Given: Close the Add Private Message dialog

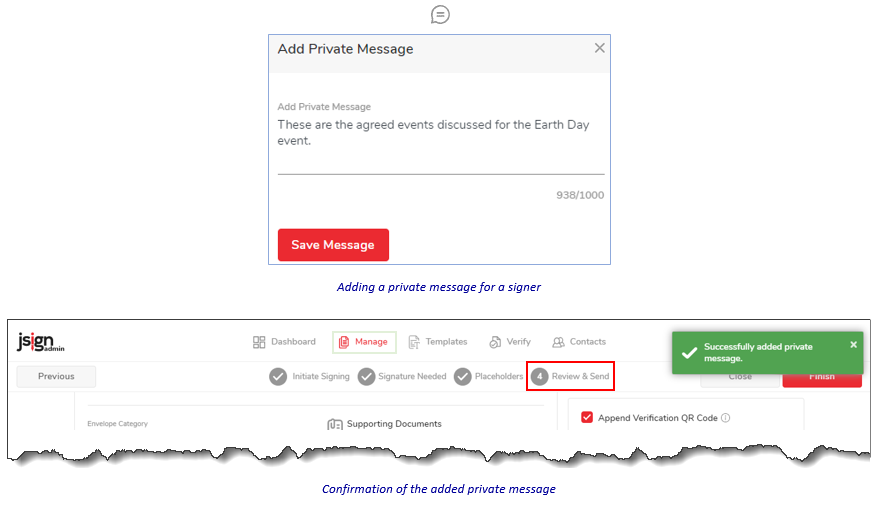Looking at the screenshot, I should [600, 48].
